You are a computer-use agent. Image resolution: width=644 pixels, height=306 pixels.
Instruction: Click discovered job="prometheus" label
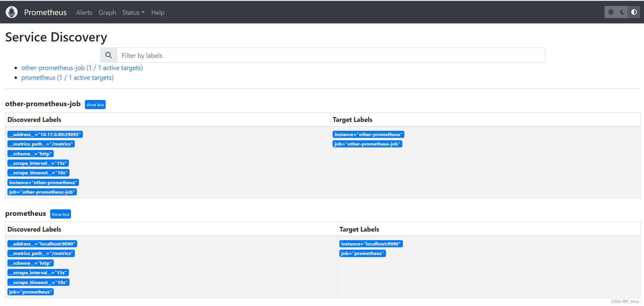tap(31, 292)
